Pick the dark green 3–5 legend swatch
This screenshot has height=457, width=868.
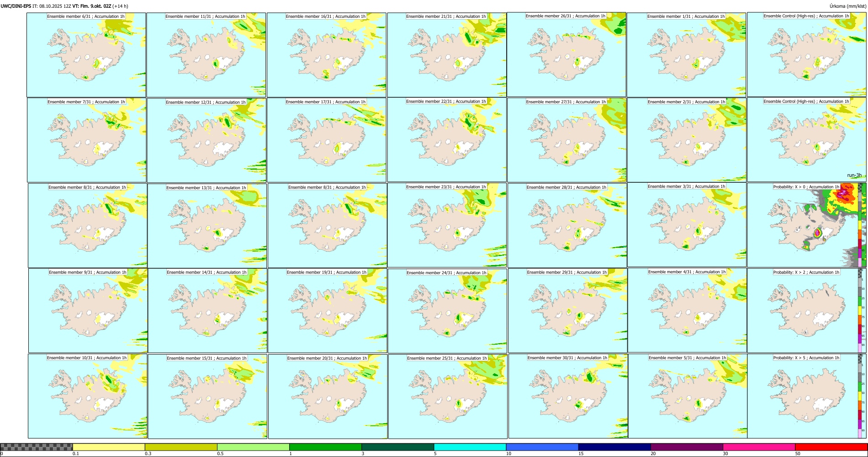click(x=398, y=447)
